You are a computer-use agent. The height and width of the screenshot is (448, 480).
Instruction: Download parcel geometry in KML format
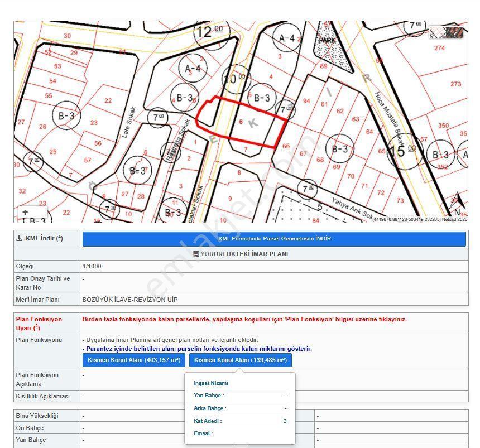pyautogui.click(x=274, y=239)
